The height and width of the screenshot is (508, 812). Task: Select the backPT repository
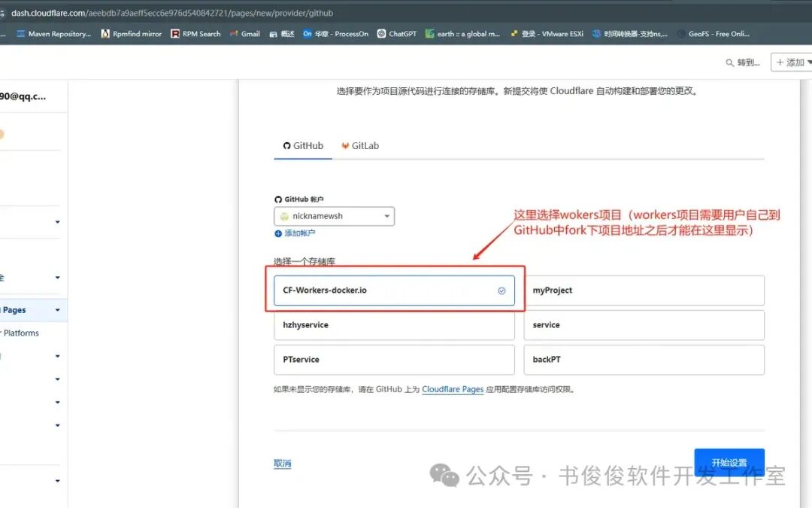point(644,360)
